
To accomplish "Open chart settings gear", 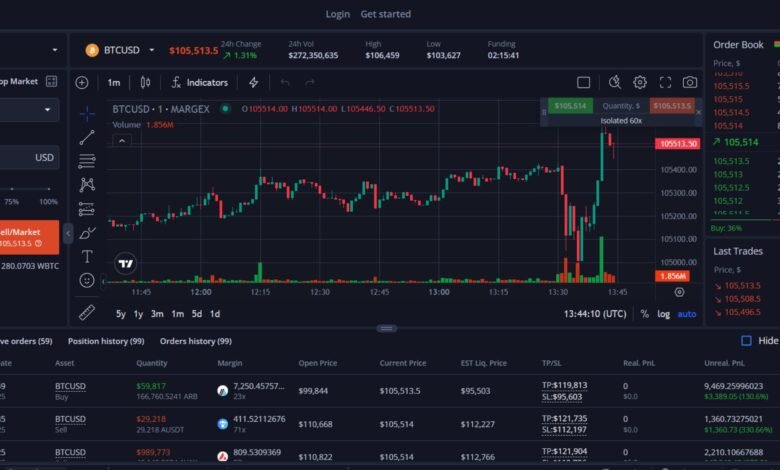I will [x=640, y=83].
